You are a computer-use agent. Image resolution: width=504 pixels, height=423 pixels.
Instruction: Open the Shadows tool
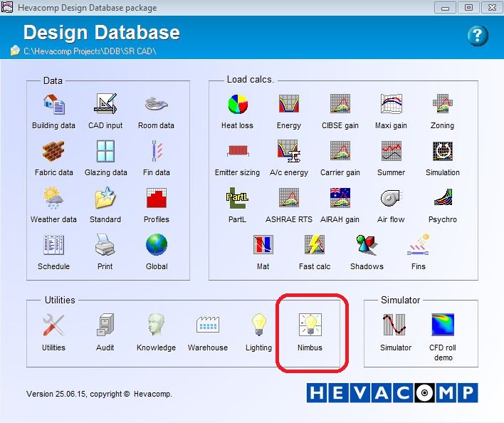pos(367,244)
